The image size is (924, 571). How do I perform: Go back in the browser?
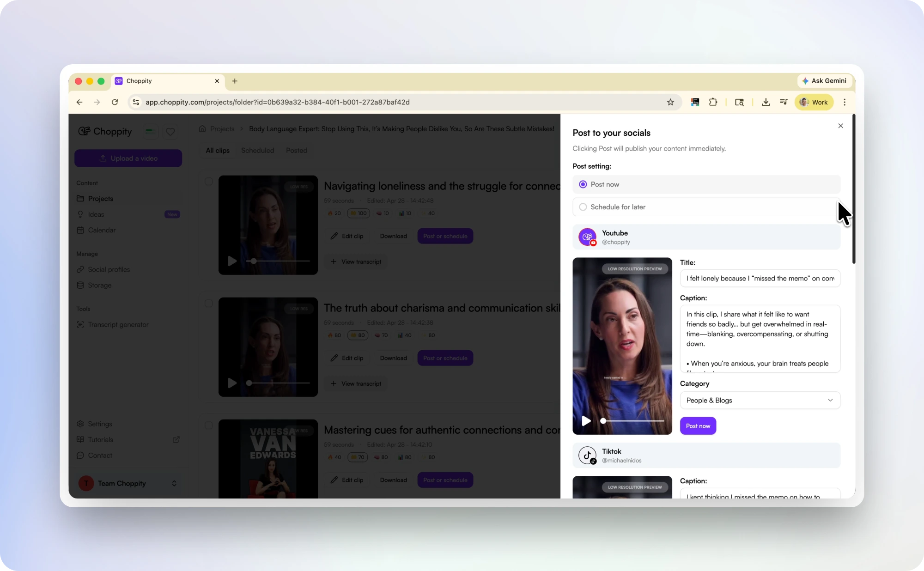[x=79, y=102]
